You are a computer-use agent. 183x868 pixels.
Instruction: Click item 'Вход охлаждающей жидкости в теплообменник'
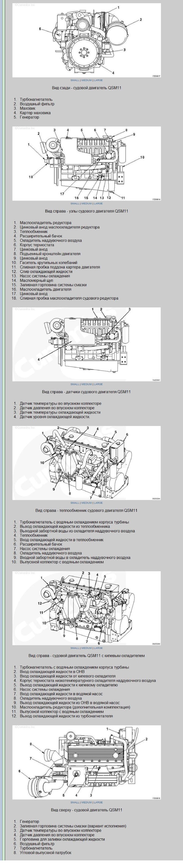point(61,540)
